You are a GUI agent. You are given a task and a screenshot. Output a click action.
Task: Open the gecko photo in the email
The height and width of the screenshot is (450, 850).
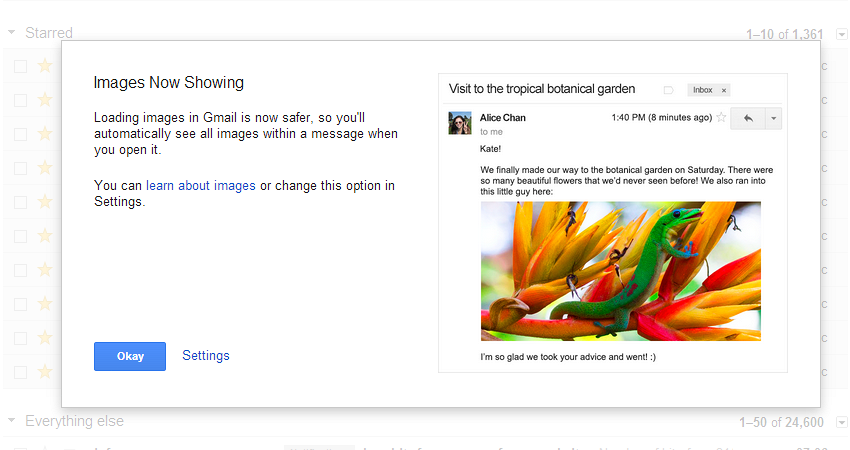coord(621,271)
